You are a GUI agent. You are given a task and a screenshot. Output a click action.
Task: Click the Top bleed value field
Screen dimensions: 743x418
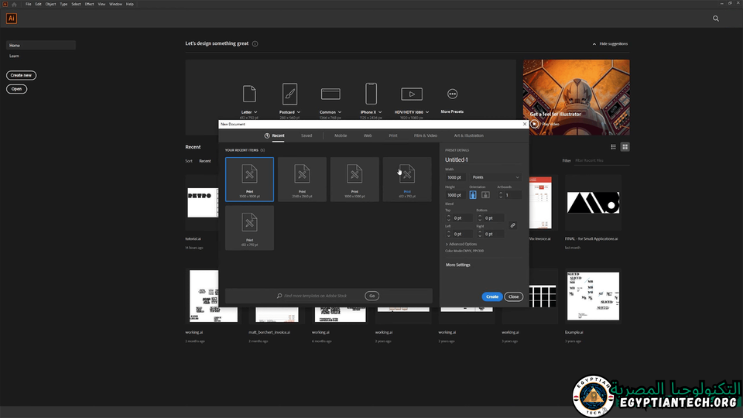pos(460,218)
